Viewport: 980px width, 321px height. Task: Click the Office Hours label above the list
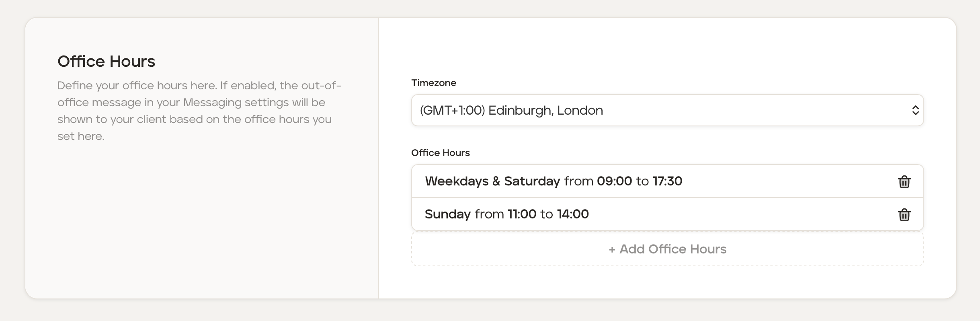(440, 153)
